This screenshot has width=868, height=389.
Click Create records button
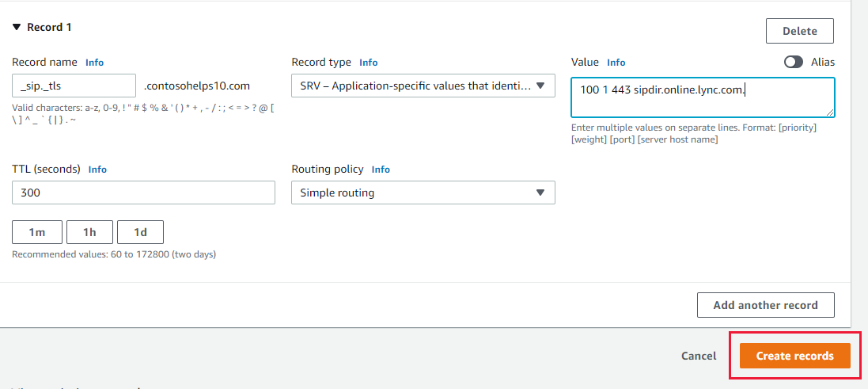(795, 356)
